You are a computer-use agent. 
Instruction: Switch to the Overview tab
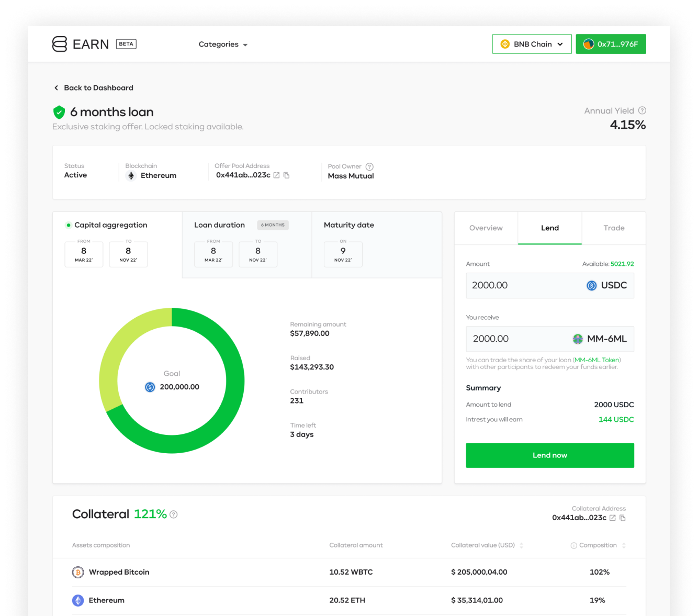[486, 228]
